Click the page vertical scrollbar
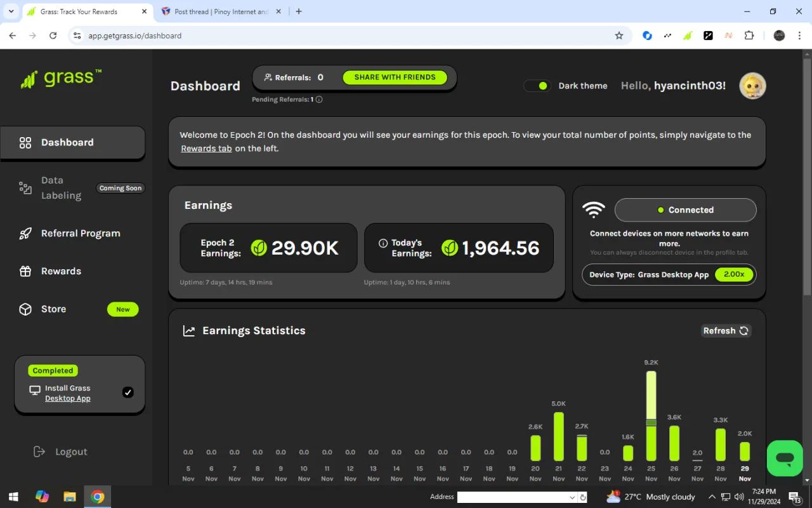This screenshot has width=812, height=508. pos(807,176)
